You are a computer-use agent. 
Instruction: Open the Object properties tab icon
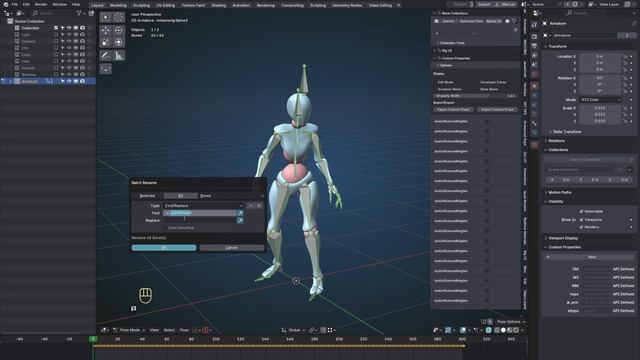point(534,86)
